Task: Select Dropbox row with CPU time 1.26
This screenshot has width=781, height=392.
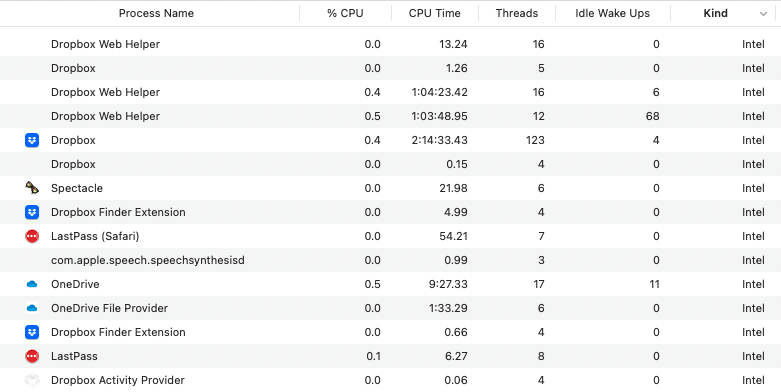Action: pos(390,68)
